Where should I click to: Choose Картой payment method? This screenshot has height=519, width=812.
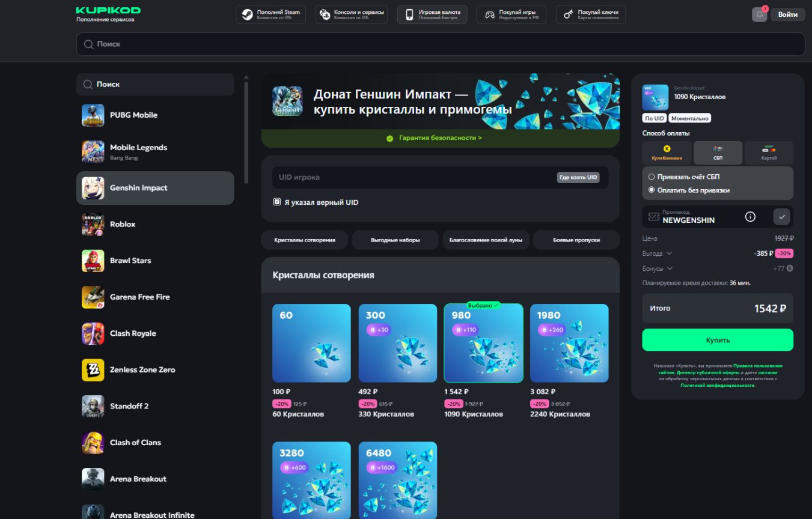[769, 153]
